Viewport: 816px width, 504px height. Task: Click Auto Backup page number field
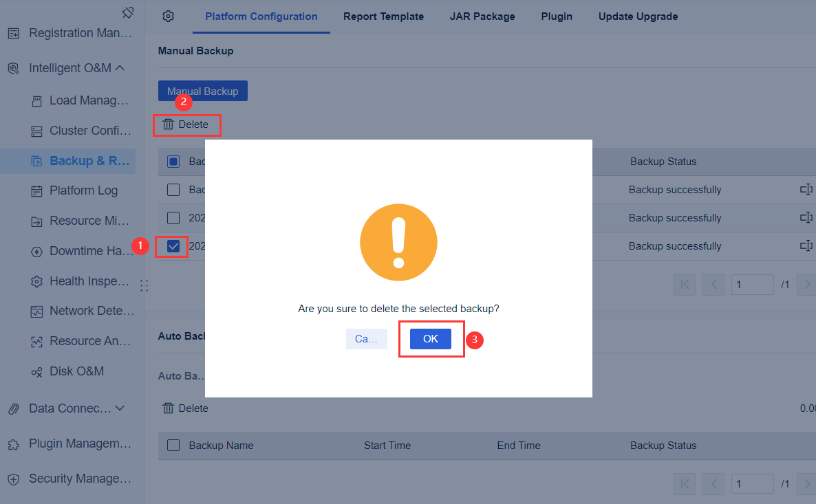(x=752, y=483)
